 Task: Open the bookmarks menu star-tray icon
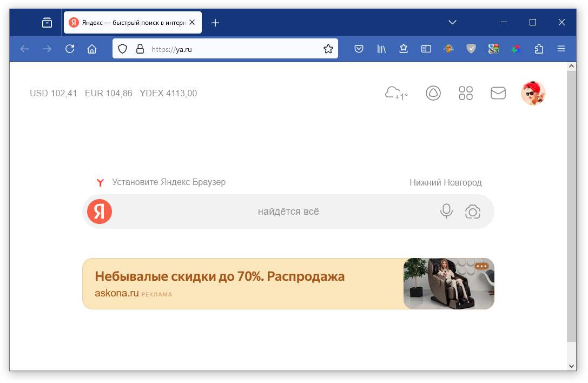[x=404, y=49]
